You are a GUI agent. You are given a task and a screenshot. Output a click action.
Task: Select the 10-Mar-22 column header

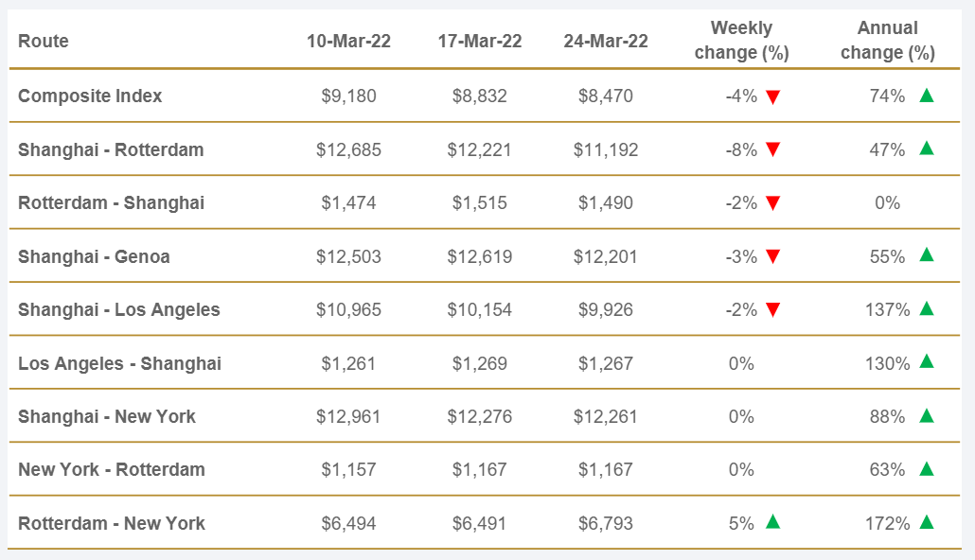(348, 41)
